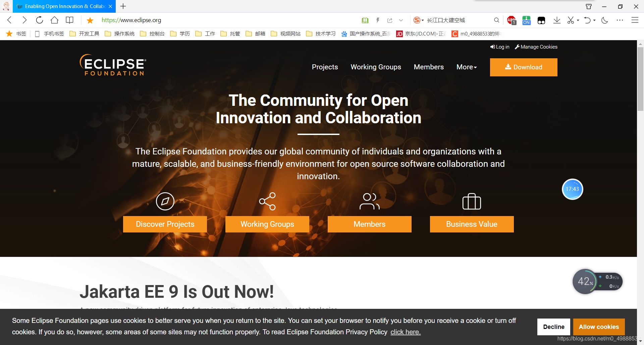Screen dimensions: 644x345
Task: Open the 视频网站 bookmark folder
Action: 286,34
